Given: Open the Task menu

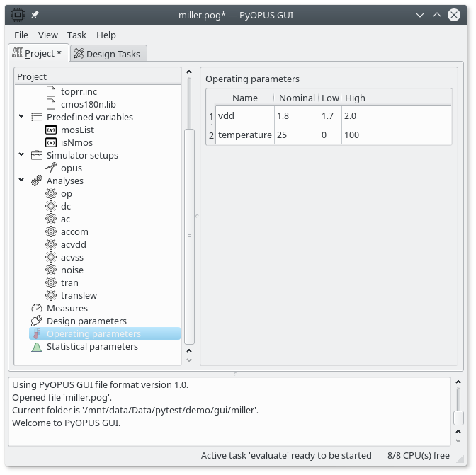Looking at the screenshot, I should tap(76, 35).
